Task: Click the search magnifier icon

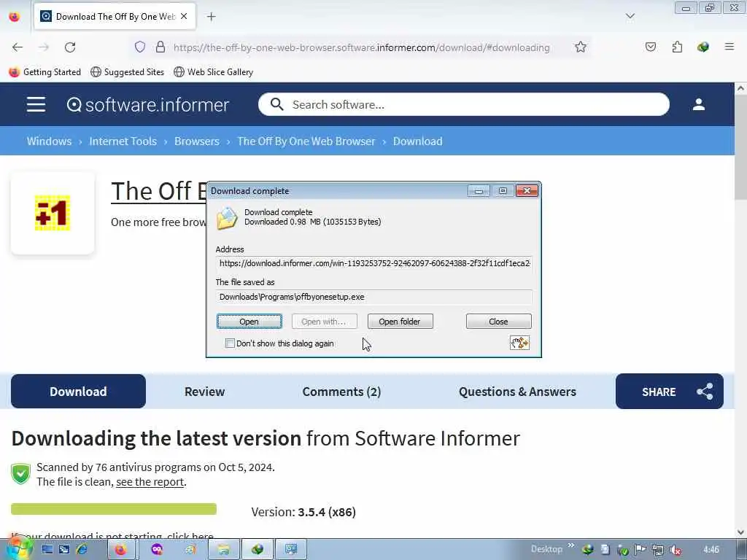Action: 276,104
